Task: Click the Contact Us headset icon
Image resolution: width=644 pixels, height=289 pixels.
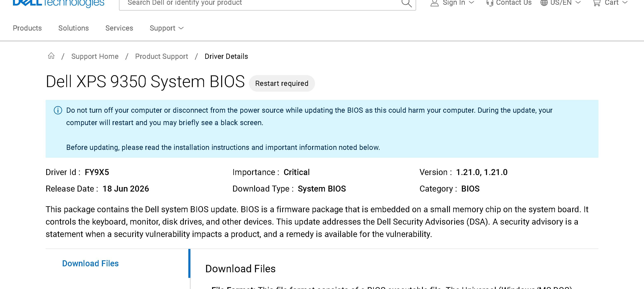Action: click(x=490, y=3)
